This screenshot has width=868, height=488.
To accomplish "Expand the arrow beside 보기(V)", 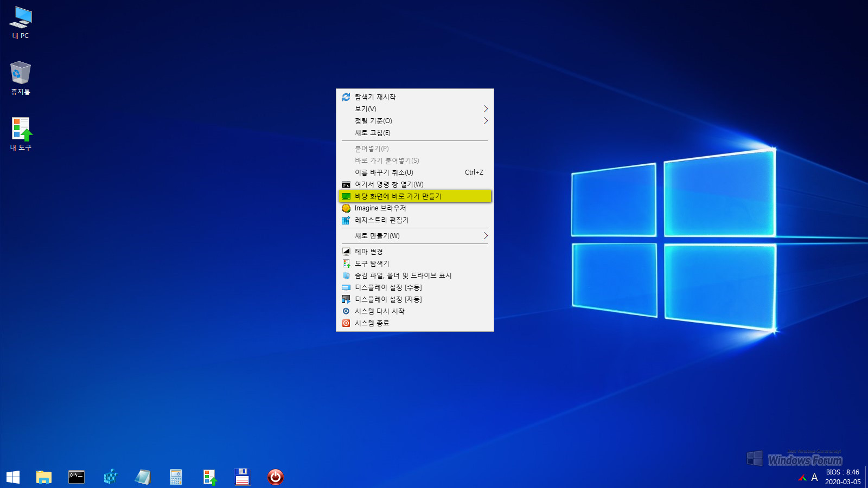I will point(486,109).
